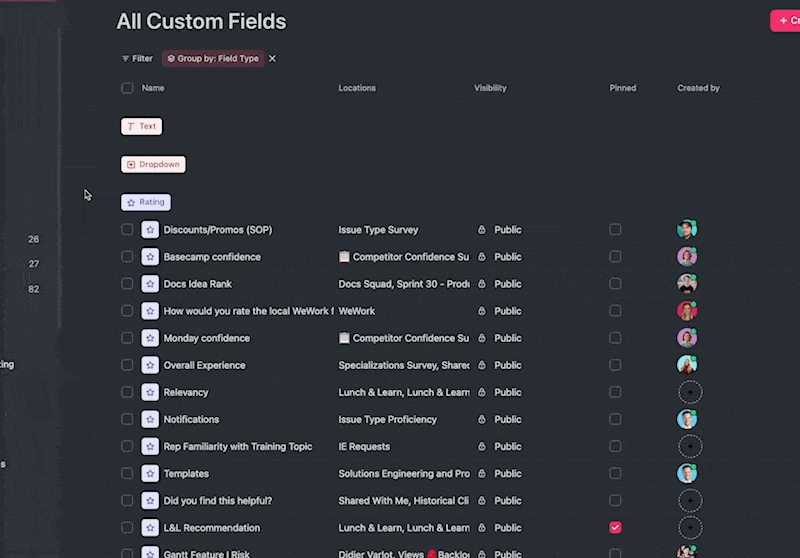
Task: Open the Did you find this helpful? field
Action: pyautogui.click(x=218, y=501)
